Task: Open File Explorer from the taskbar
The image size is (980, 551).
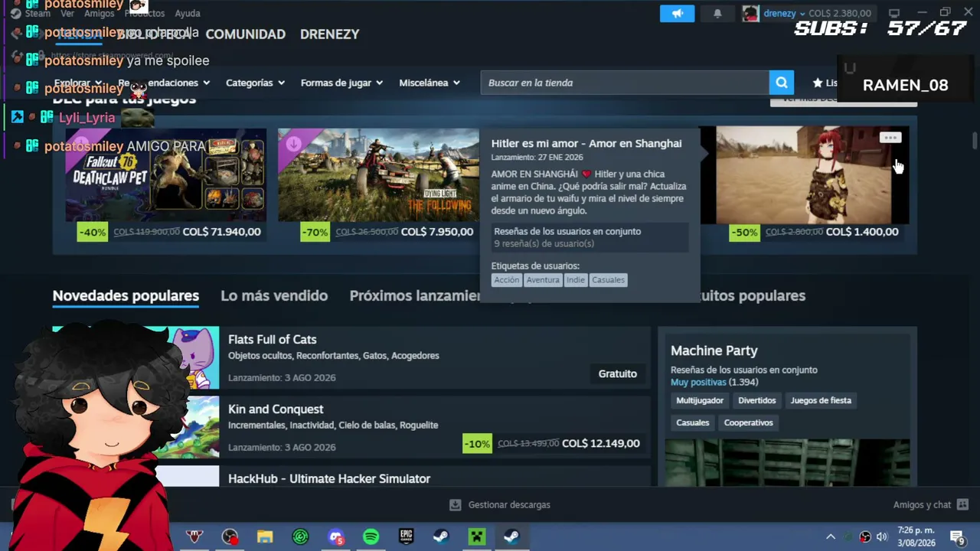Action: [x=265, y=537]
